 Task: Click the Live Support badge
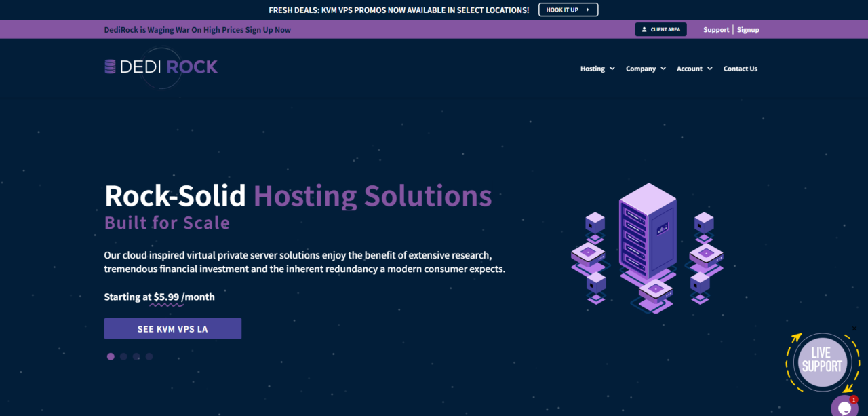tap(821, 360)
